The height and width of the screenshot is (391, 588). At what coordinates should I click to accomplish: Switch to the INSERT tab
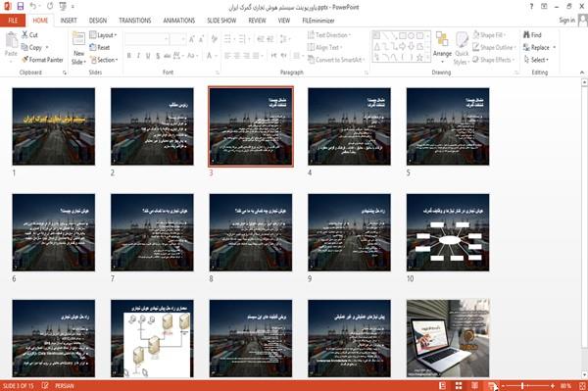(69, 21)
